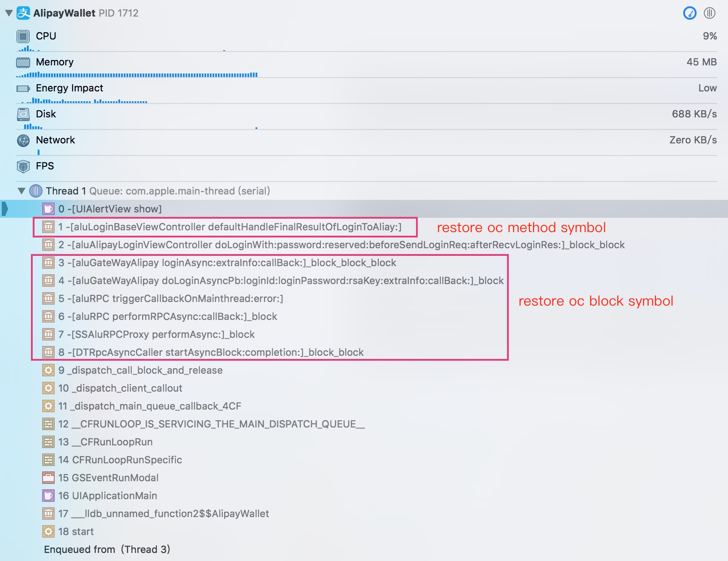Click icon of frame 8 DTRpcAsyncCaller
This screenshot has width=728, height=561.
[48, 352]
